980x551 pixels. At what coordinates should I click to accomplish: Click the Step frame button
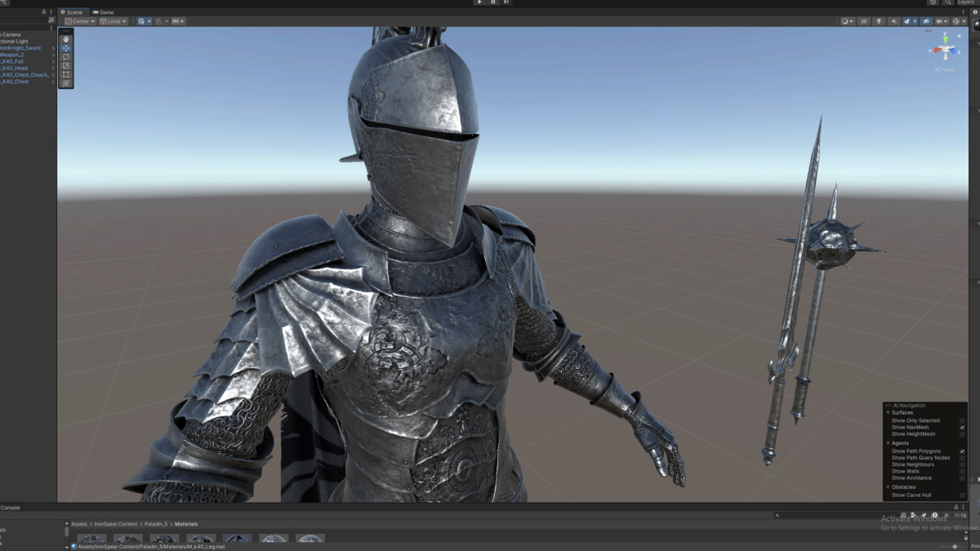[x=506, y=2]
